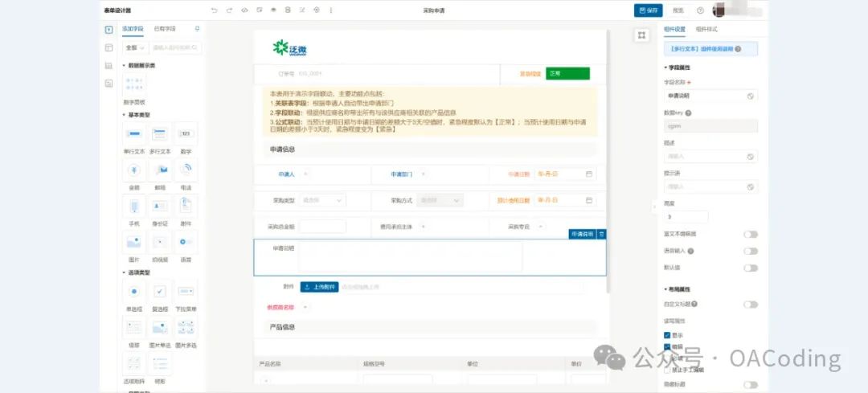
Task: Select the 多行文本 field component
Action: click(x=160, y=136)
